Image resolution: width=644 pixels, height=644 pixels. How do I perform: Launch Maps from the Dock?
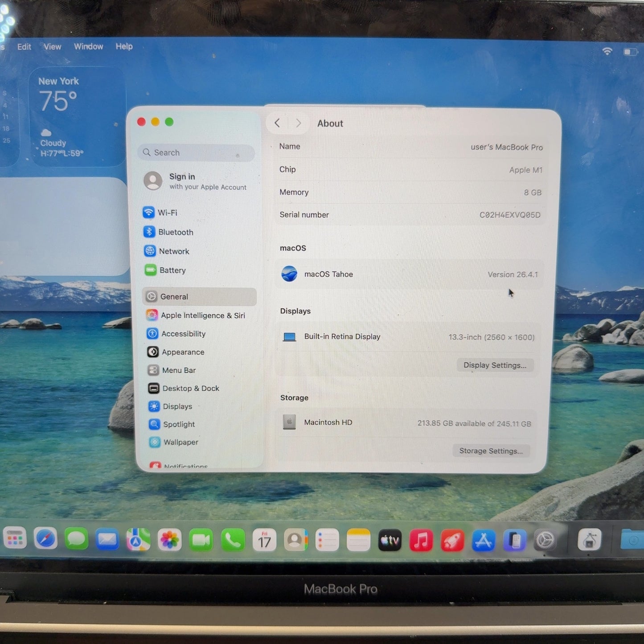click(138, 540)
